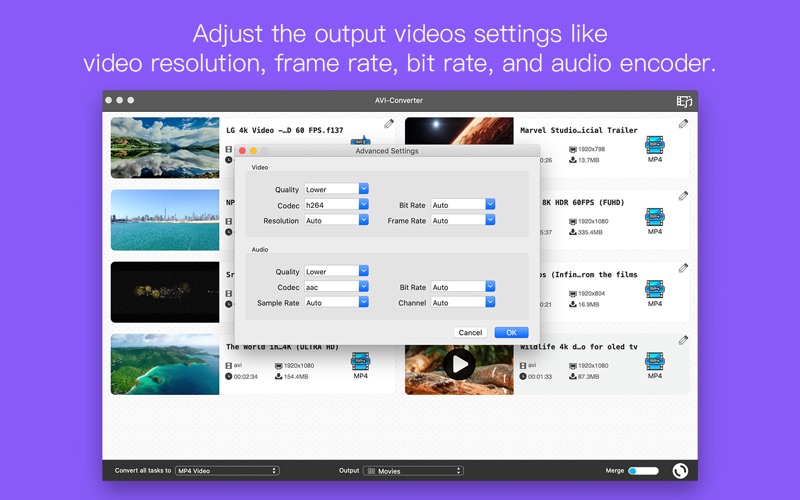800x500 pixels.
Task: Open the media library icon in title bar
Action: [x=684, y=101]
